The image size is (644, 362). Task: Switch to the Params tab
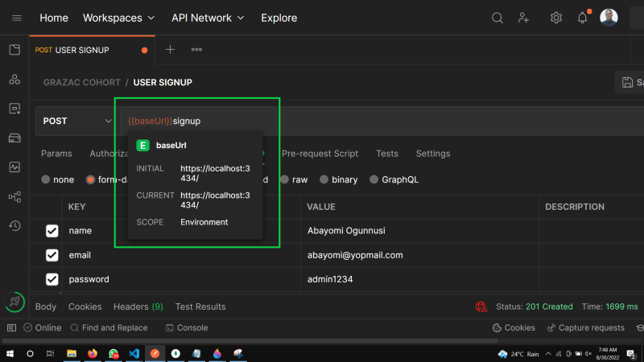[56, 154]
